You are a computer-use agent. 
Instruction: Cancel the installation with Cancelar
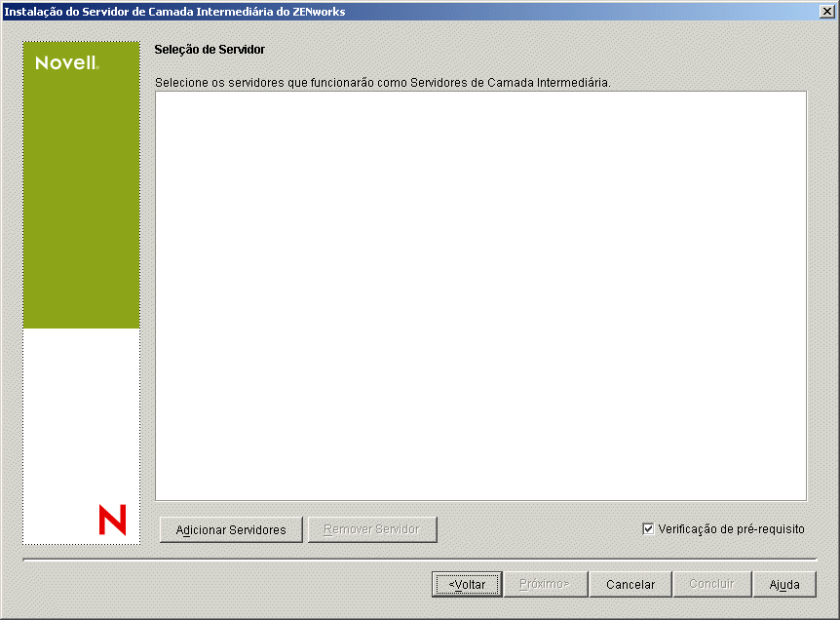[x=630, y=584]
